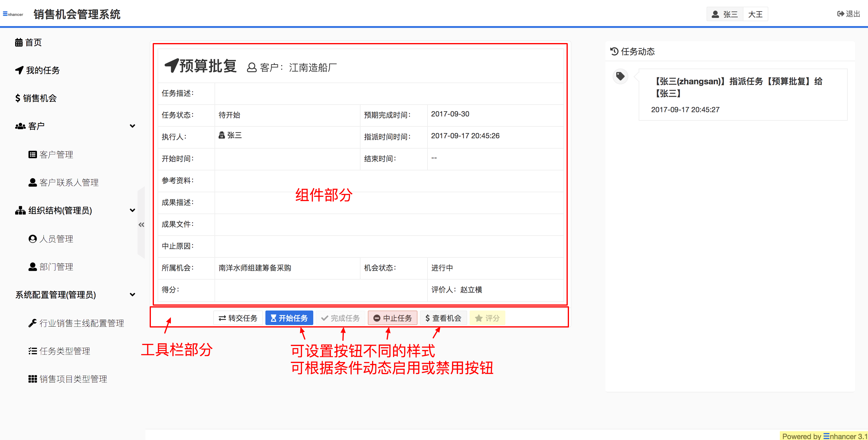Click the calendar icon for 首页
This screenshot has height=440, width=868.
point(19,42)
